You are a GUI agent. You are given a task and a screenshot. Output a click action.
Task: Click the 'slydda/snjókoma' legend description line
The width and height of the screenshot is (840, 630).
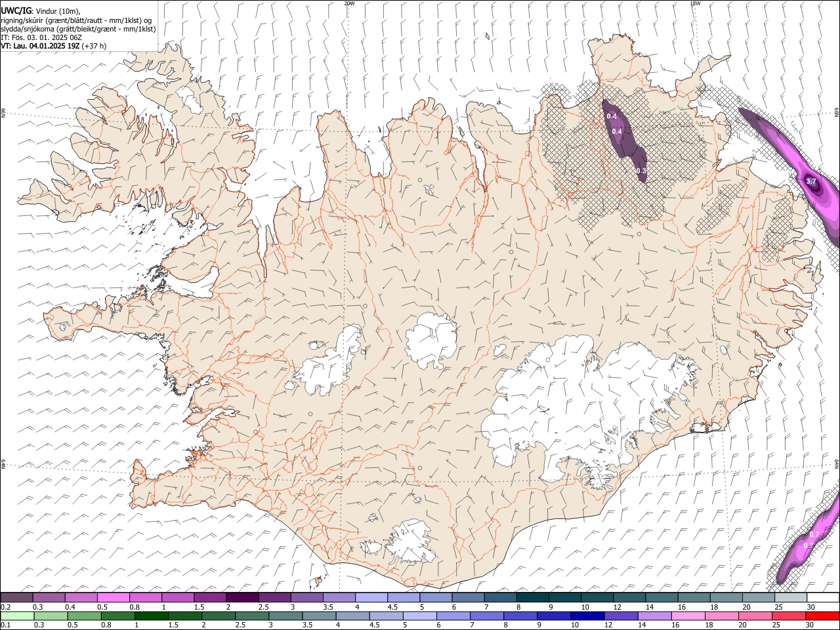pos(78,29)
